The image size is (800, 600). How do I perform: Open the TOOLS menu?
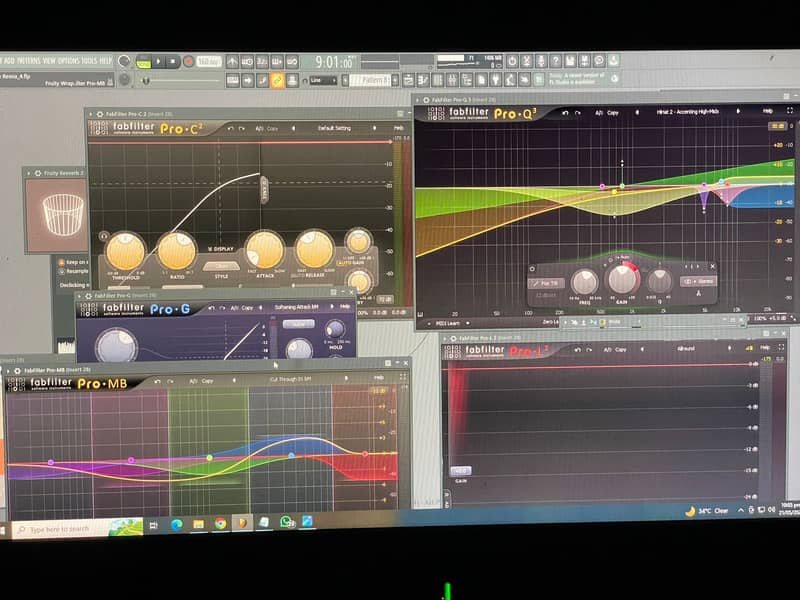[89, 61]
